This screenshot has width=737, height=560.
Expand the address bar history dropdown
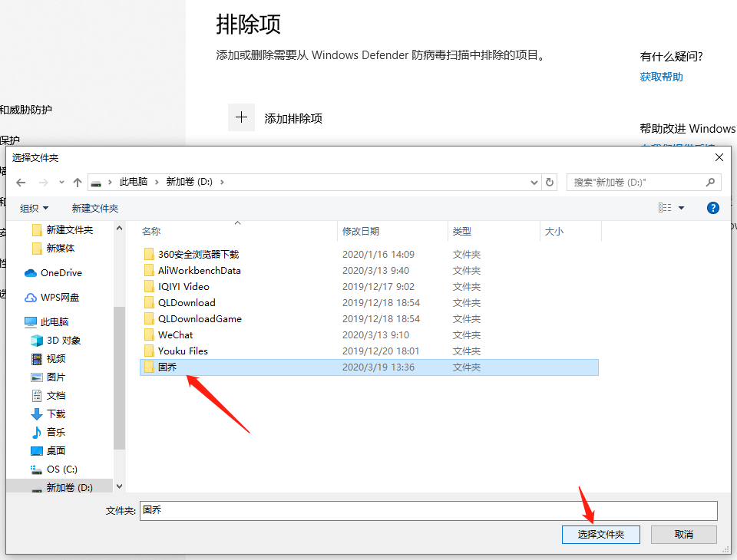tap(534, 183)
